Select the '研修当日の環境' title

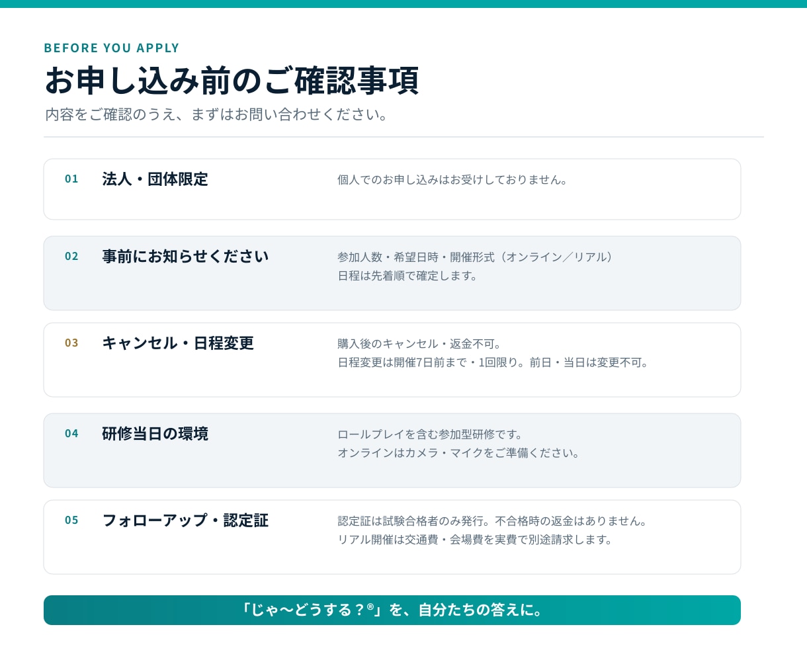click(x=155, y=434)
